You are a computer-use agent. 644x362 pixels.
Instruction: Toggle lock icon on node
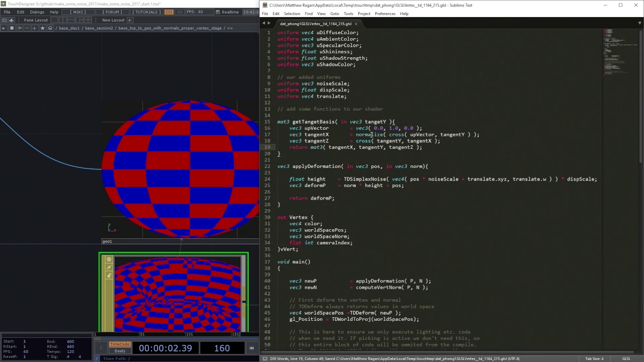pyautogui.click(x=109, y=276)
